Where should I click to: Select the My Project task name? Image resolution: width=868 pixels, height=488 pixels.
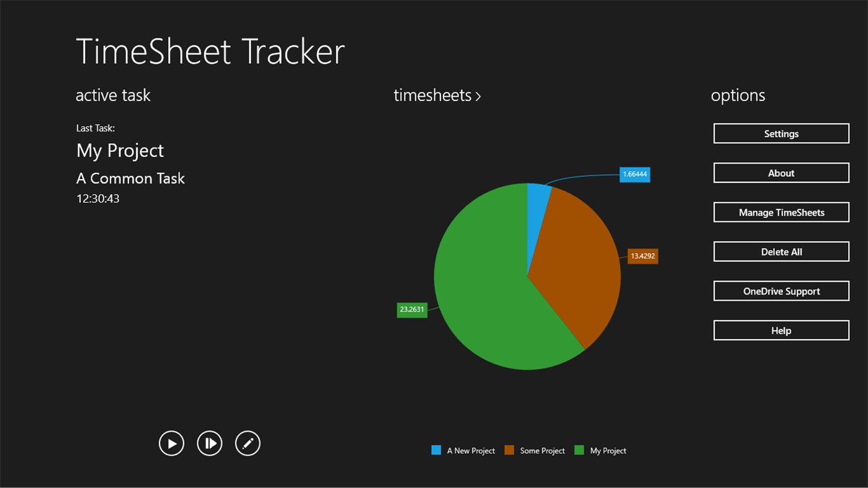pyautogui.click(x=119, y=150)
